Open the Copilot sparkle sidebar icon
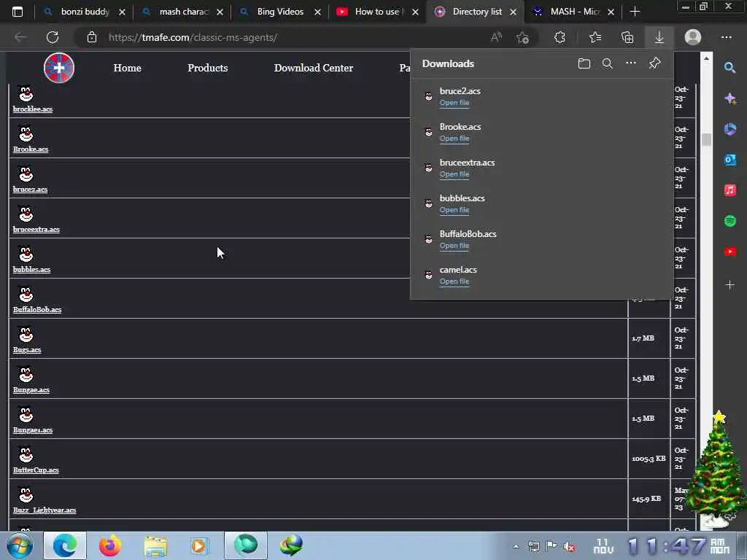This screenshot has width=747, height=560. (x=729, y=98)
